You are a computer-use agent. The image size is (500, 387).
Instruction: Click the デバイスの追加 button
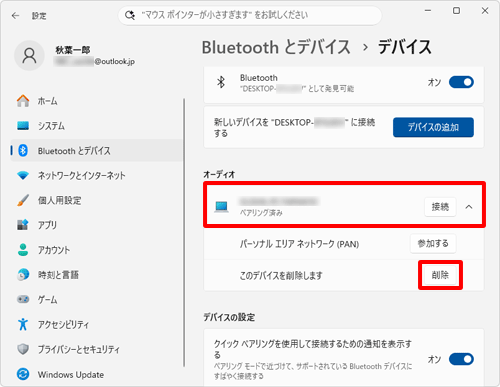433,127
